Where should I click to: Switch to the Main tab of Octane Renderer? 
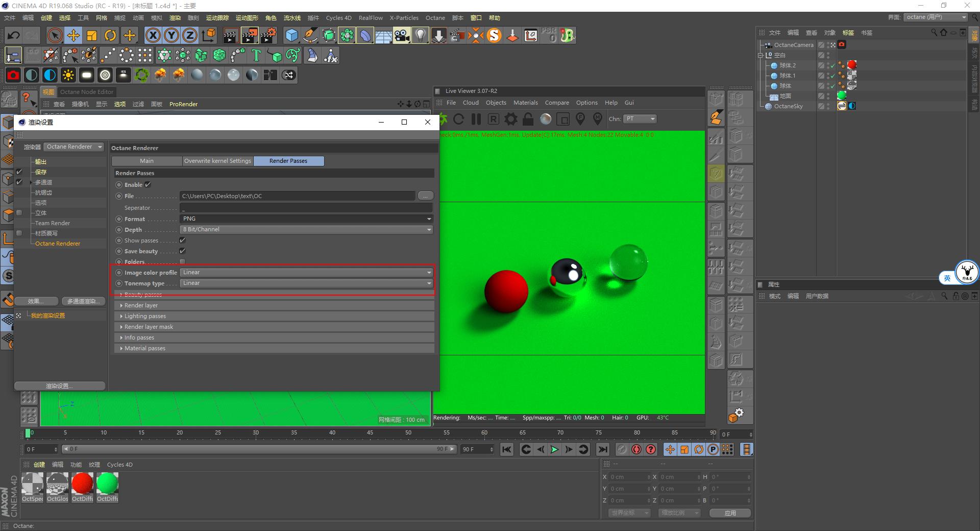[147, 161]
